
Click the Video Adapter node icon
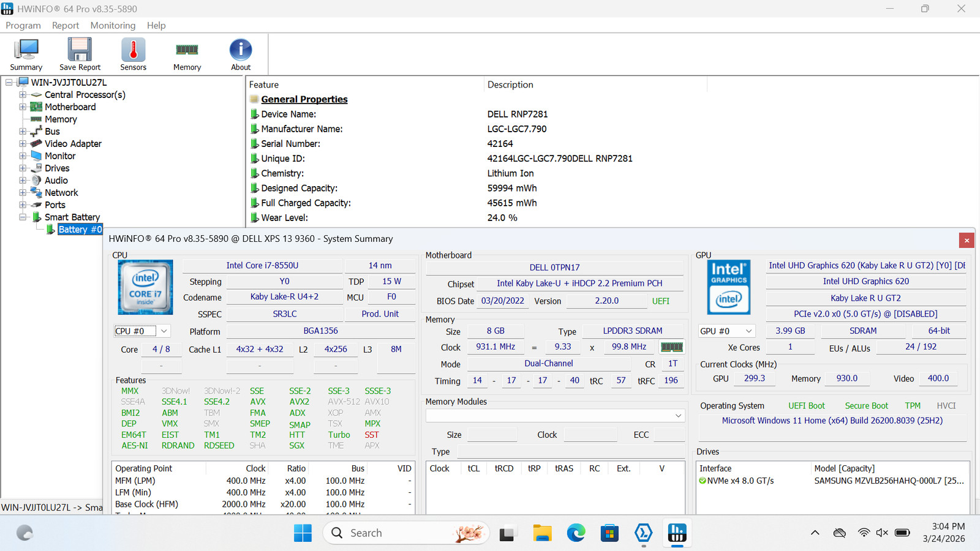[37, 143]
